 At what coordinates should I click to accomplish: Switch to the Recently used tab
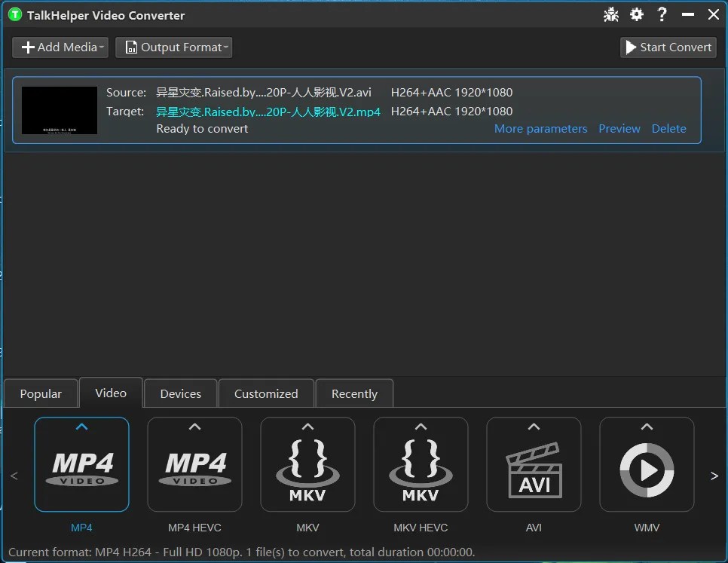pos(354,393)
